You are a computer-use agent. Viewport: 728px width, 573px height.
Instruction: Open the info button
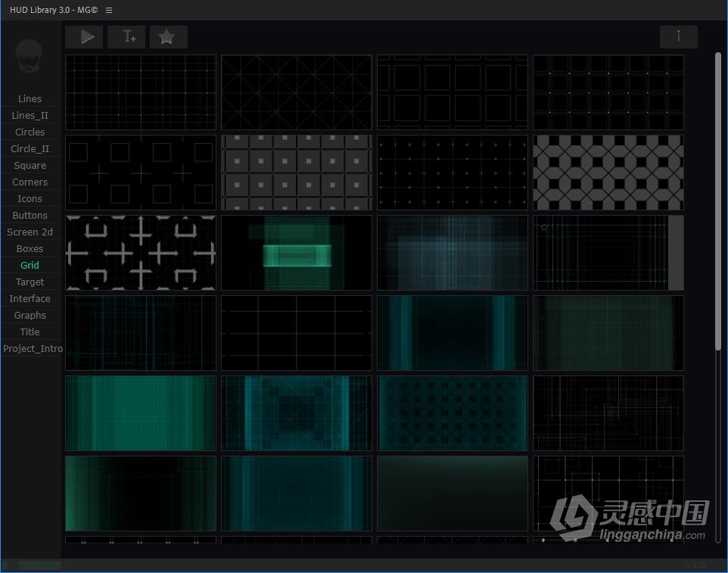pyautogui.click(x=678, y=36)
